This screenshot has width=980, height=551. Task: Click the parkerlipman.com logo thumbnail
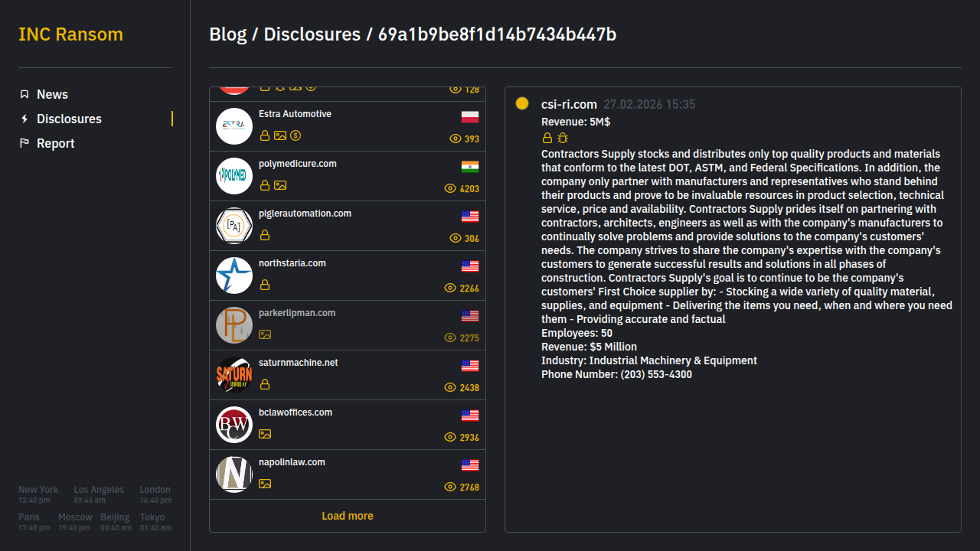pyautogui.click(x=234, y=325)
